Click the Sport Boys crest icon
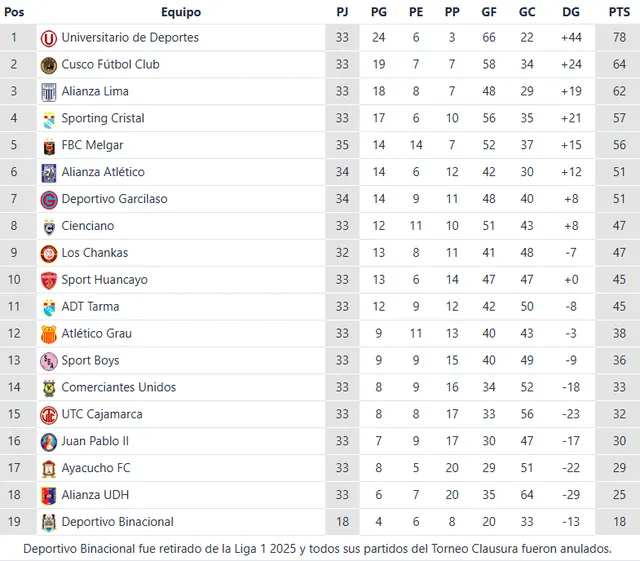 48,361
